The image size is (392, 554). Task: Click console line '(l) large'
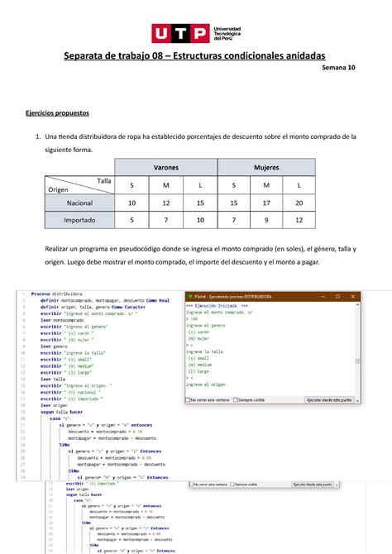pyautogui.click(x=198, y=371)
